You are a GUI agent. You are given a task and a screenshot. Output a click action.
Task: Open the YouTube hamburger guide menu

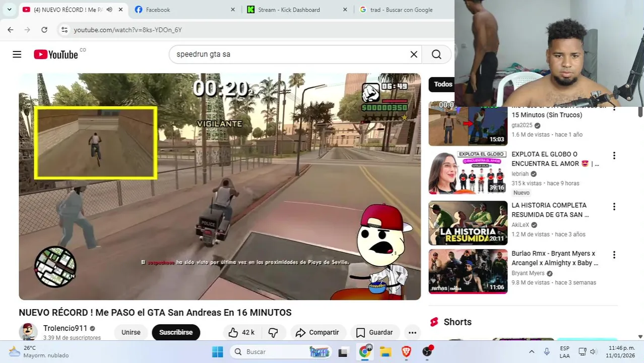point(17,54)
